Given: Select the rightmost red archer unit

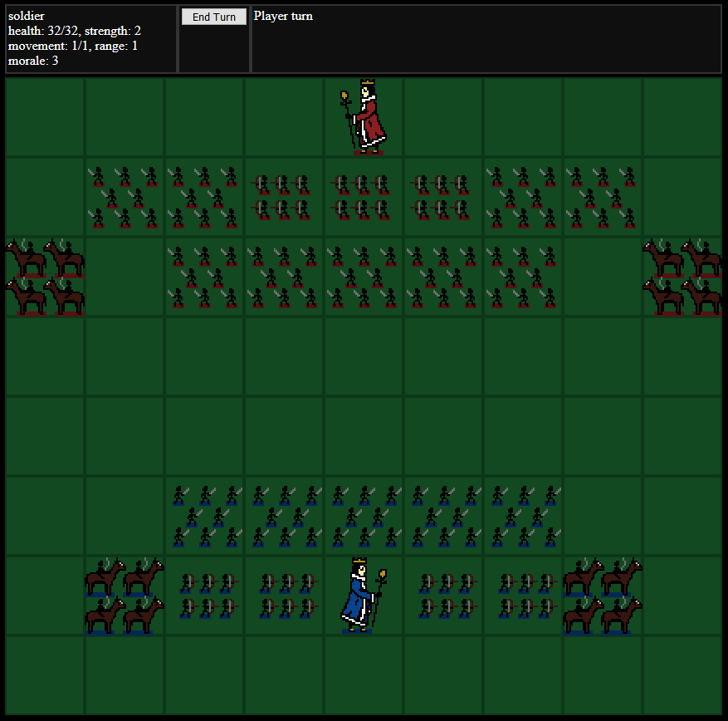Looking at the screenshot, I should (x=443, y=197).
